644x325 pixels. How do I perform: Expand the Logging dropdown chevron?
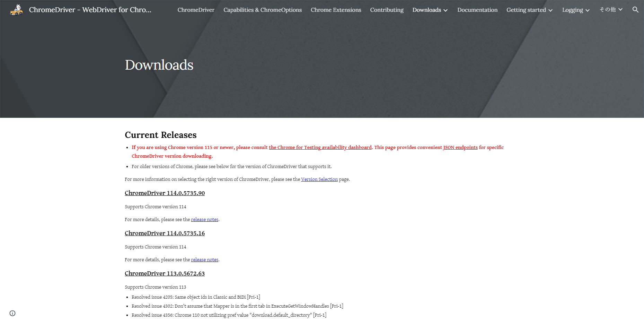pyautogui.click(x=588, y=10)
